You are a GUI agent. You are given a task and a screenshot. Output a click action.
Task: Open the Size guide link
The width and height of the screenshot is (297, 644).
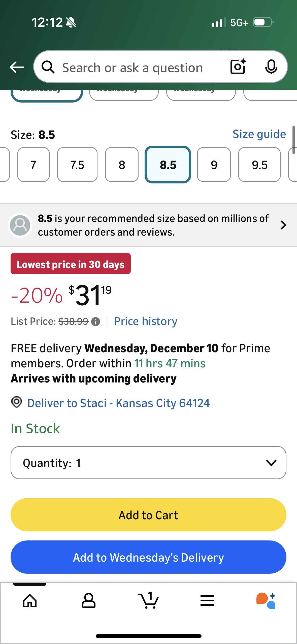pos(259,134)
